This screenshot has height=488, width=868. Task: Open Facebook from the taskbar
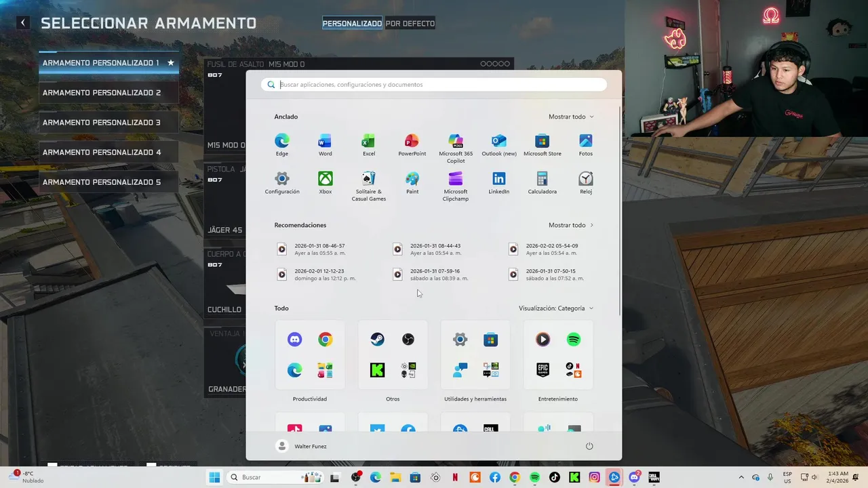[495, 477]
